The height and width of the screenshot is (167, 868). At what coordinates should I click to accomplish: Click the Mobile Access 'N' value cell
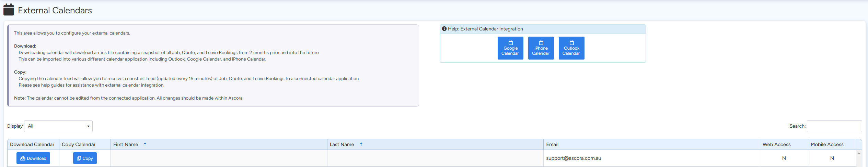[832, 158]
